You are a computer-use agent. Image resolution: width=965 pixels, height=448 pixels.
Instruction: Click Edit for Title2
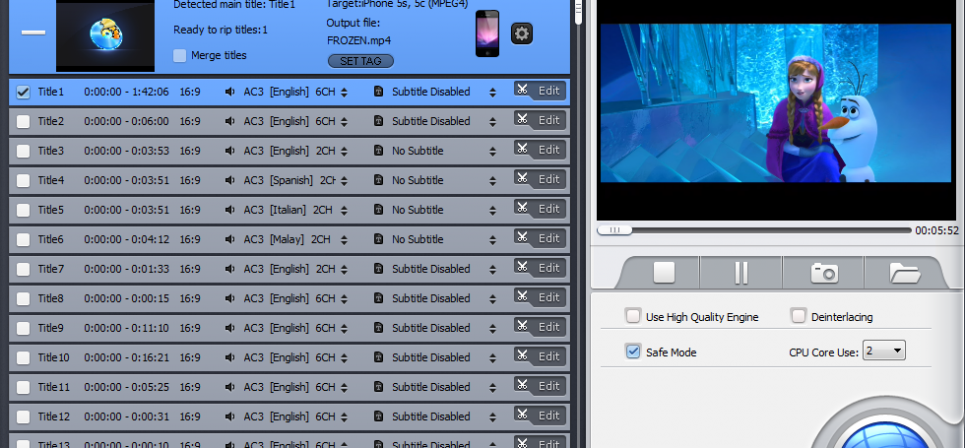pyautogui.click(x=549, y=120)
